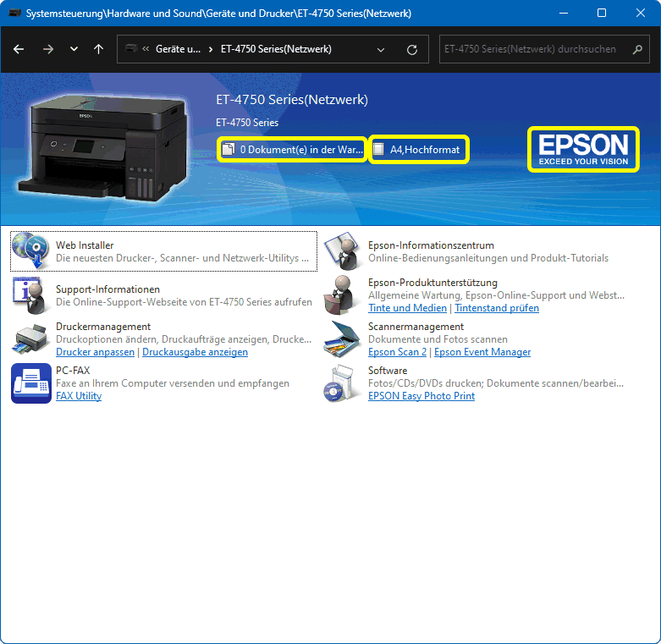The height and width of the screenshot is (644, 661).
Task: Click the Druckermanagement printer icon
Action: (x=30, y=339)
